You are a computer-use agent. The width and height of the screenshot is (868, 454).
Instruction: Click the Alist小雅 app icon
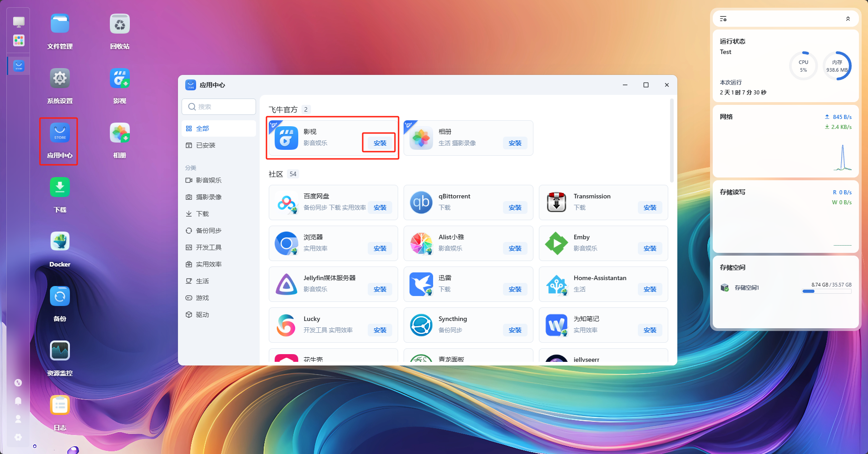pyautogui.click(x=421, y=243)
